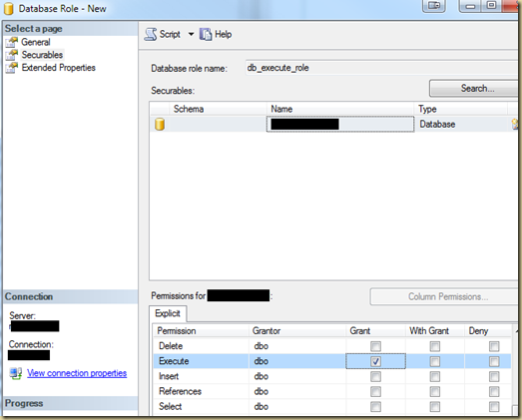
Task: Select the Securables page
Action: 42,55
